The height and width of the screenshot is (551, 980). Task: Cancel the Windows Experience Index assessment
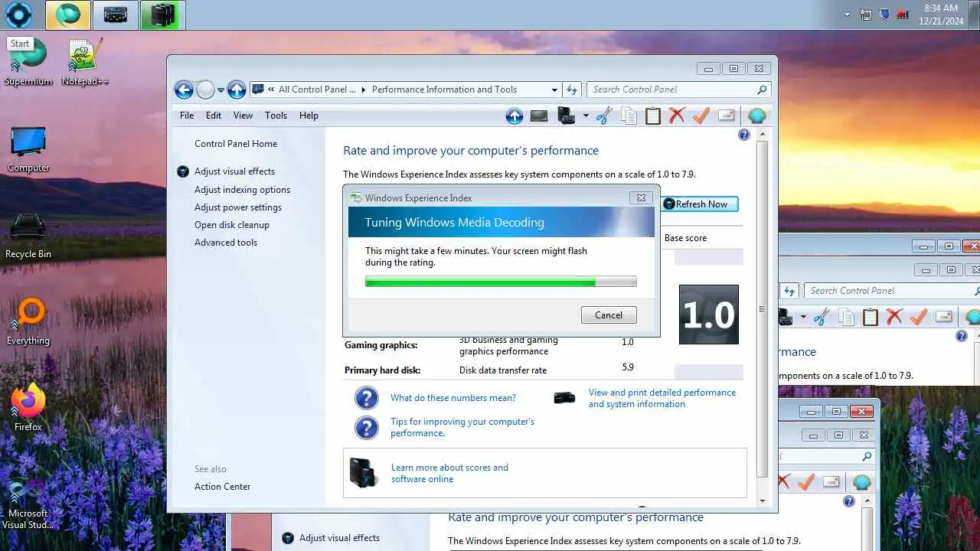click(609, 315)
